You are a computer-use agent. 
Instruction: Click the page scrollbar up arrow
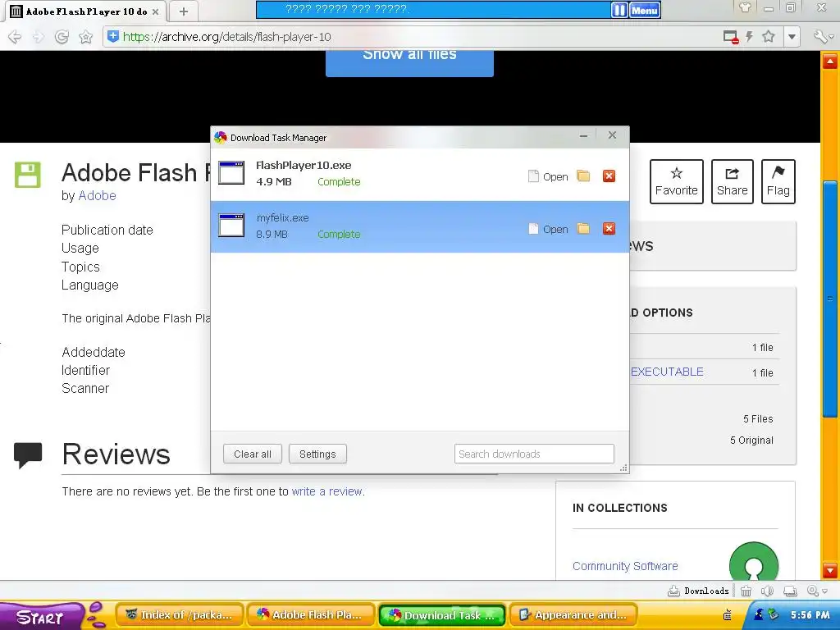tap(830, 61)
